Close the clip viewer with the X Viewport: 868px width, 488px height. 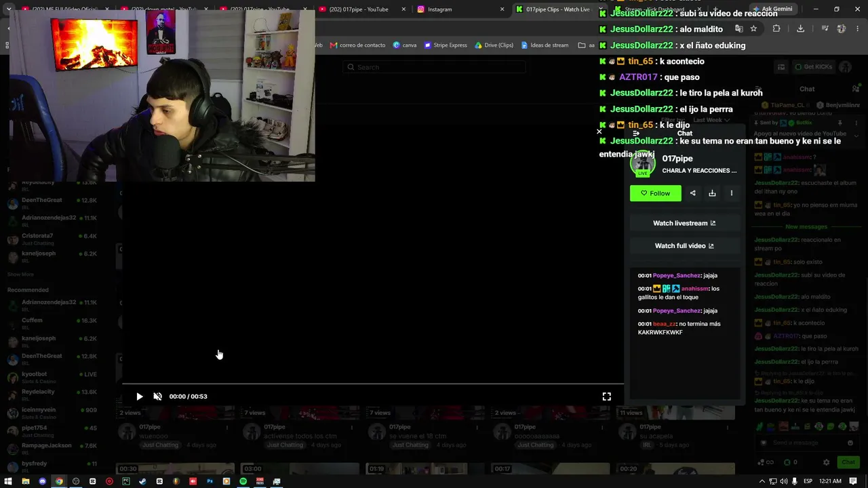pos(599,131)
